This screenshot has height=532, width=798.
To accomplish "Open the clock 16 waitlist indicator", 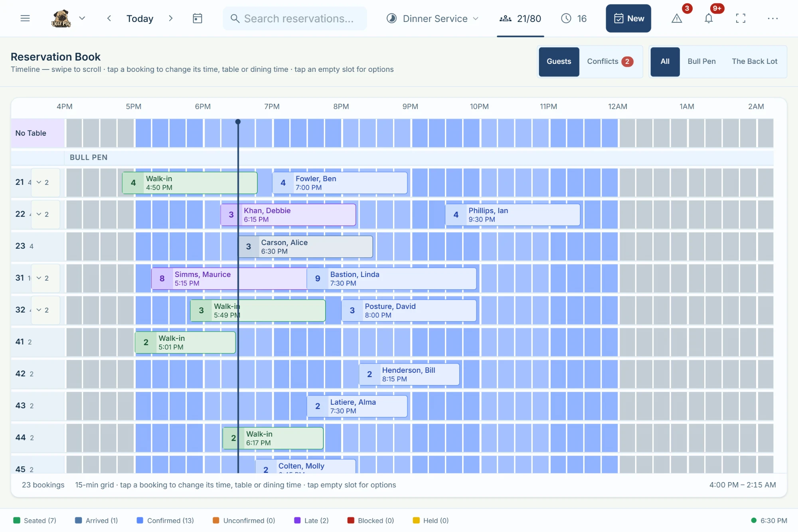I will 574,18.
